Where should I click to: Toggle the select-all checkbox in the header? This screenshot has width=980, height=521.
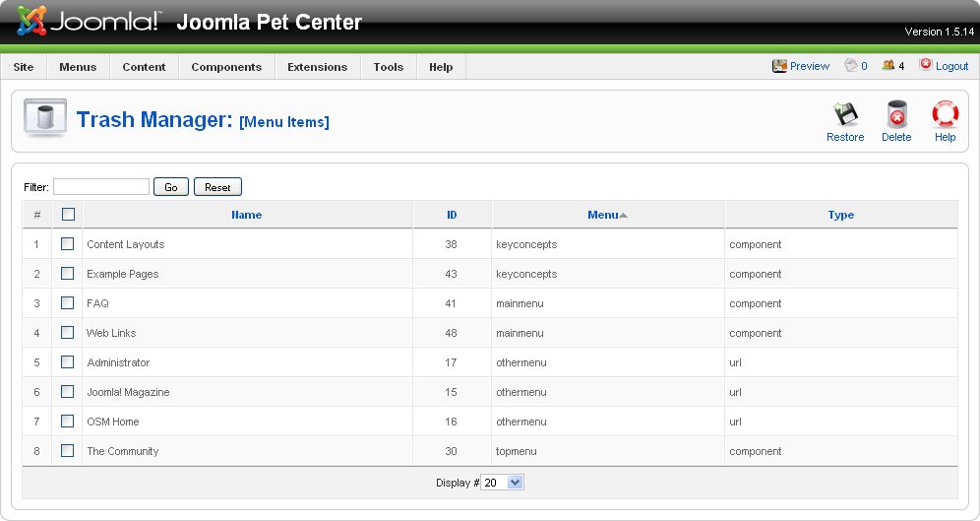click(x=69, y=215)
